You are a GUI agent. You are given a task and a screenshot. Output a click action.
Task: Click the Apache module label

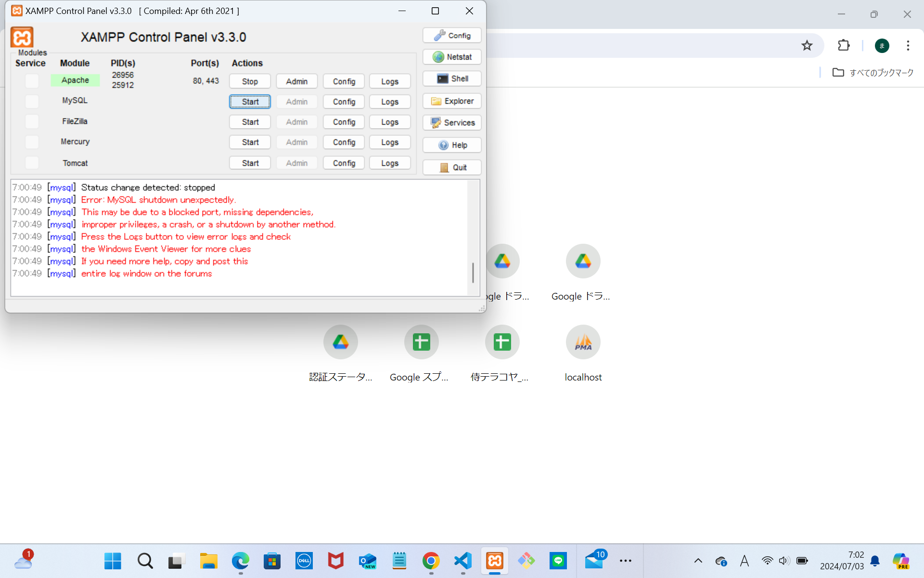tap(75, 80)
